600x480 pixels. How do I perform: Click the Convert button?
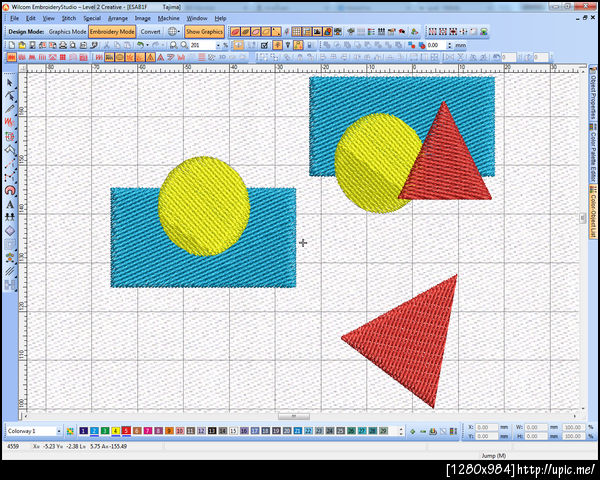pyautogui.click(x=150, y=31)
